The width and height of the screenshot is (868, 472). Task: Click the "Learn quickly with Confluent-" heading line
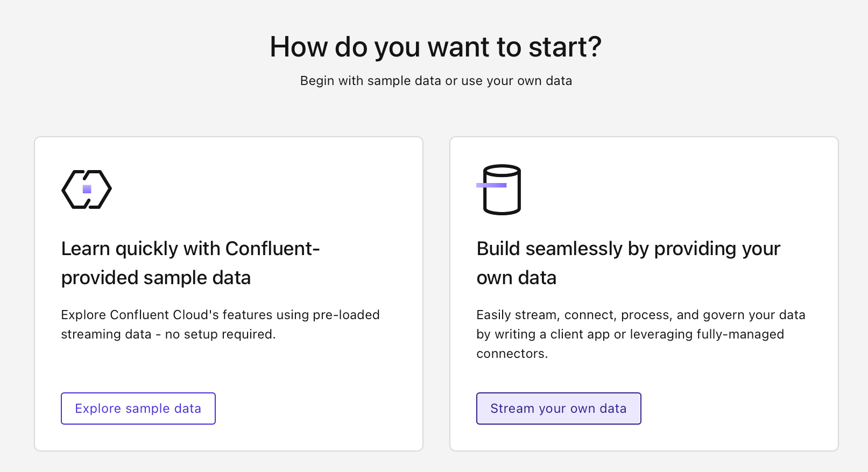[x=190, y=249]
